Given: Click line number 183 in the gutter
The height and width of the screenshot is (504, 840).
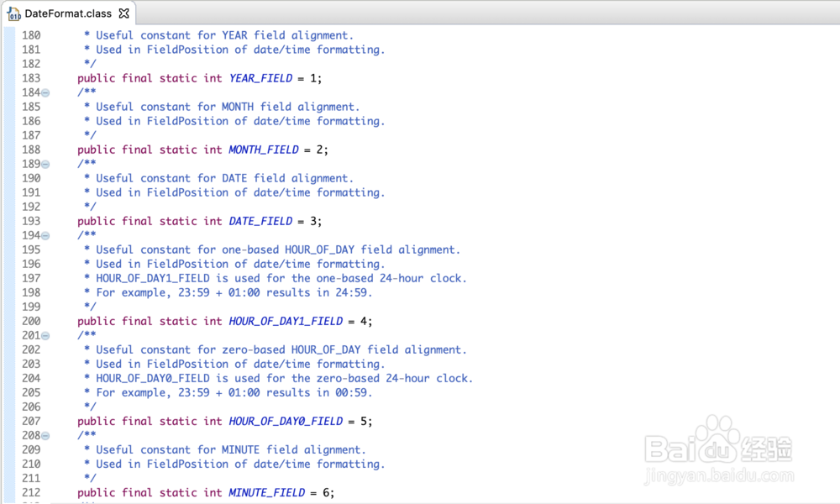Looking at the screenshot, I should 31,78.
